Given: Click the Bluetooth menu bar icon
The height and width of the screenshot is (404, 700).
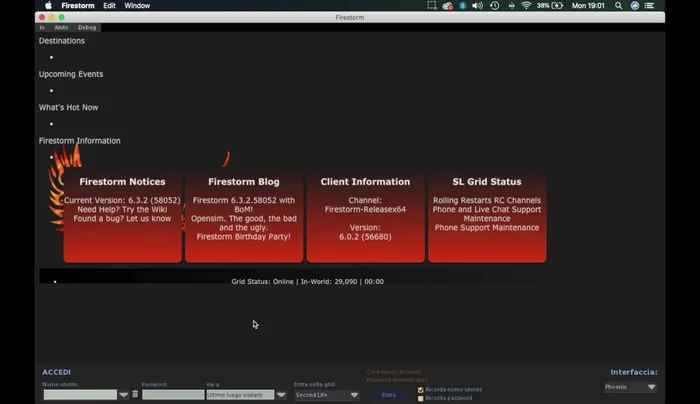Looking at the screenshot, I should [462, 6].
